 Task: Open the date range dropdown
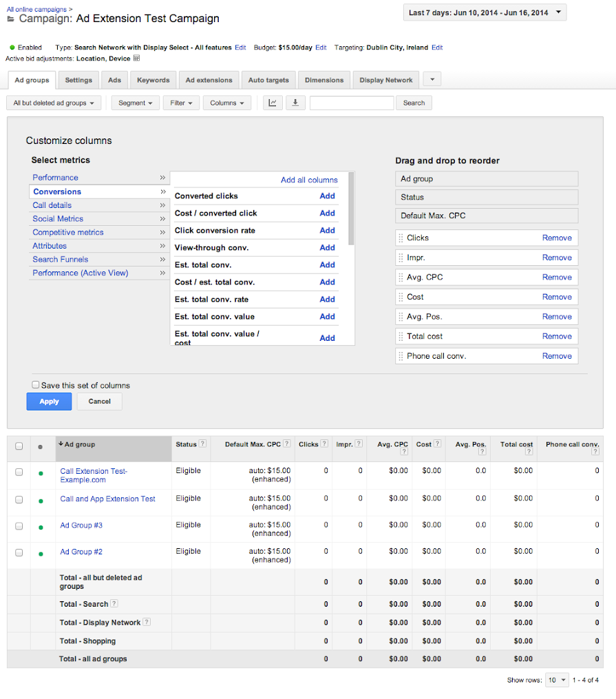(x=485, y=12)
